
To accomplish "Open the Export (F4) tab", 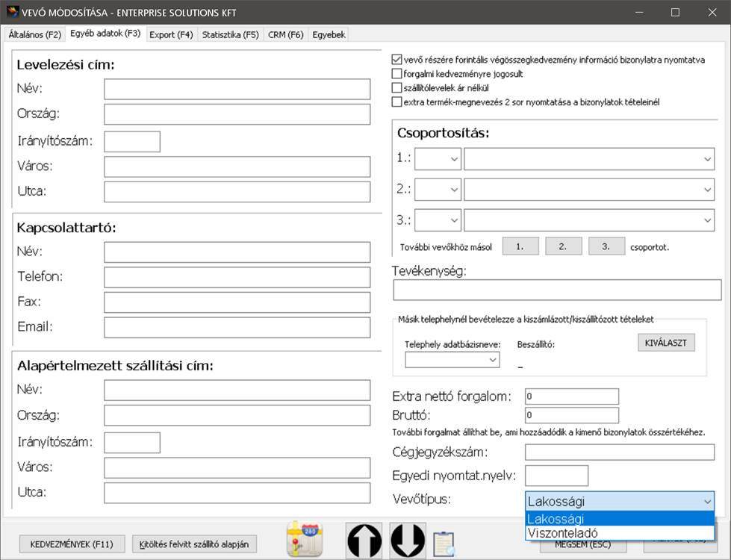I will point(171,34).
